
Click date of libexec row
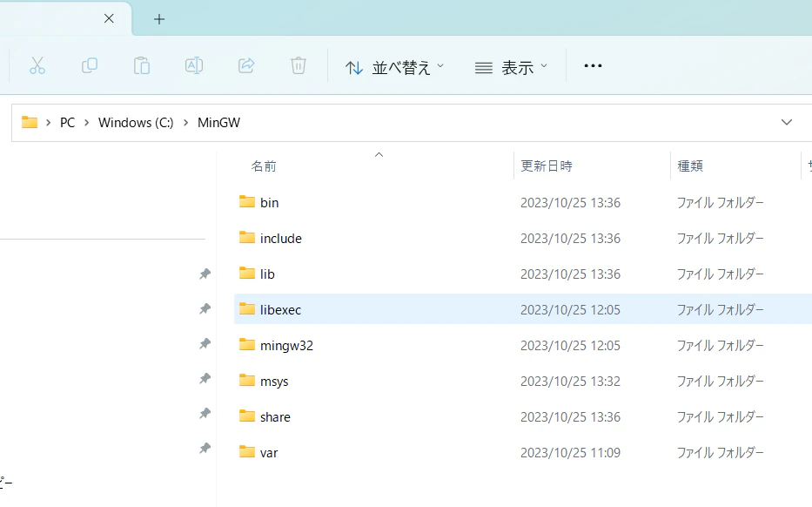pos(570,310)
